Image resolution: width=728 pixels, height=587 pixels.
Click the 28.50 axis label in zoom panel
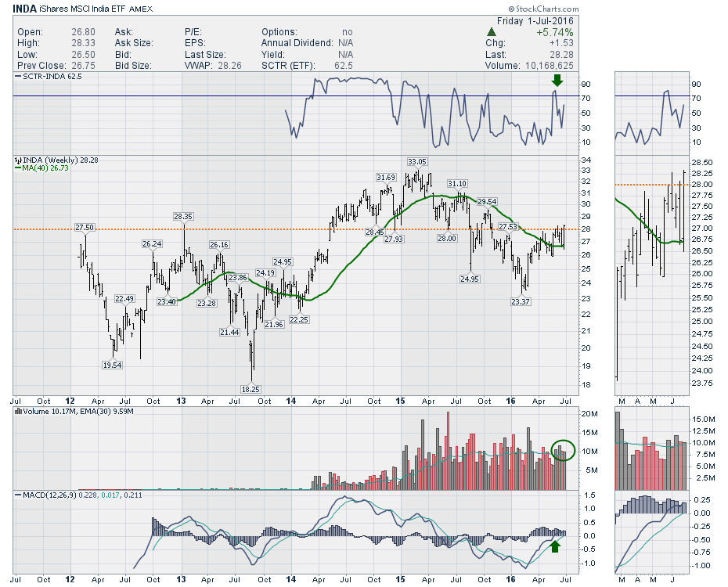coord(702,163)
